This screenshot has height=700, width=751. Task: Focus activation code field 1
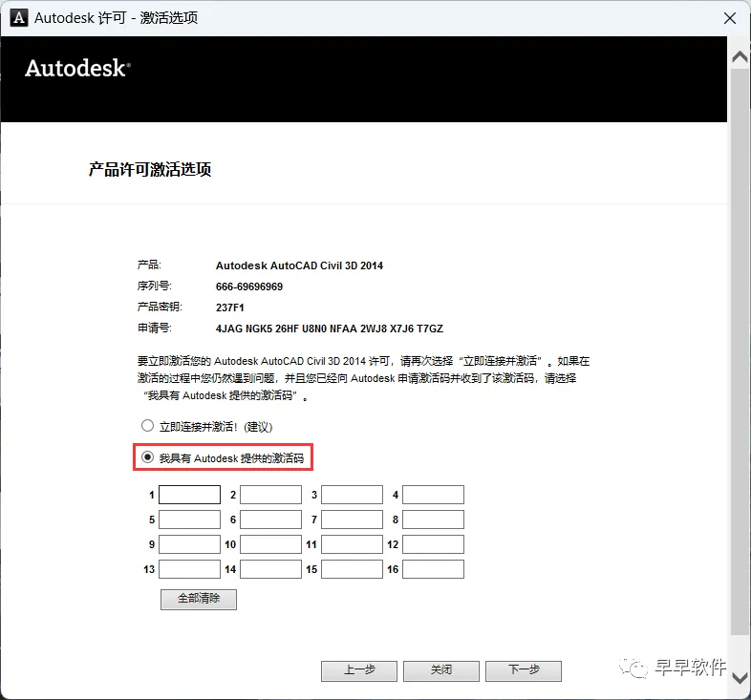[190, 495]
